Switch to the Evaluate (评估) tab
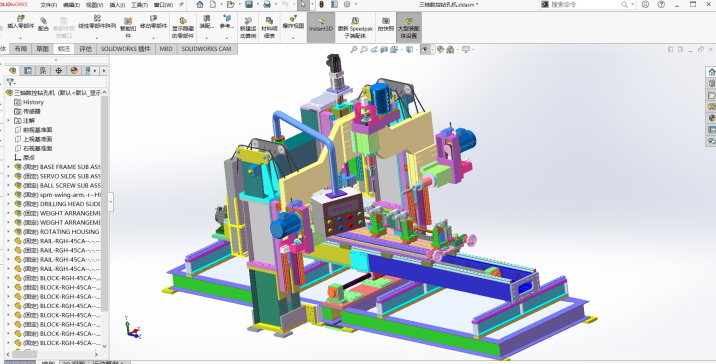This screenshot has height=364, width=716. 85,49
